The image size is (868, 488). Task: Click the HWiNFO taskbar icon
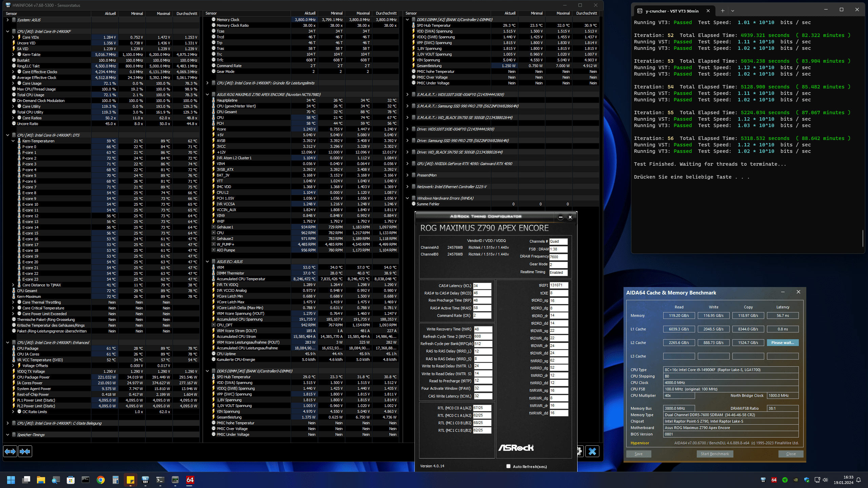point(145,480)
